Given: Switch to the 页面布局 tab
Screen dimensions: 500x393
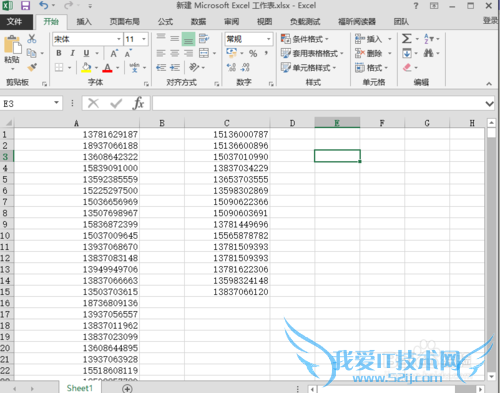Looking at the screenshot, I should tap(124, 22).
